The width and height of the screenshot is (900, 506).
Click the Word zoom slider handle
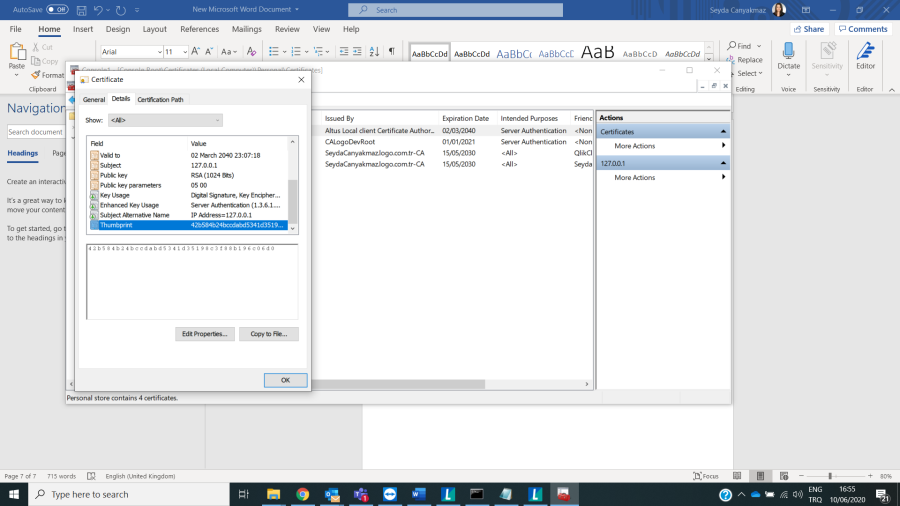pos(830,476)
